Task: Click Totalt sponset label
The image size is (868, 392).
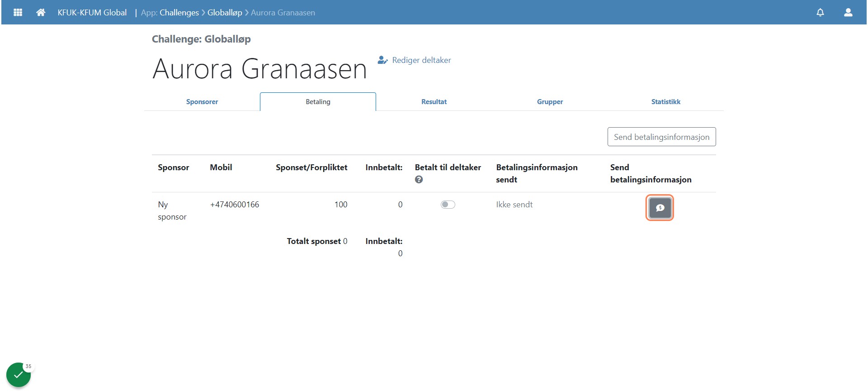Action: 314,241
